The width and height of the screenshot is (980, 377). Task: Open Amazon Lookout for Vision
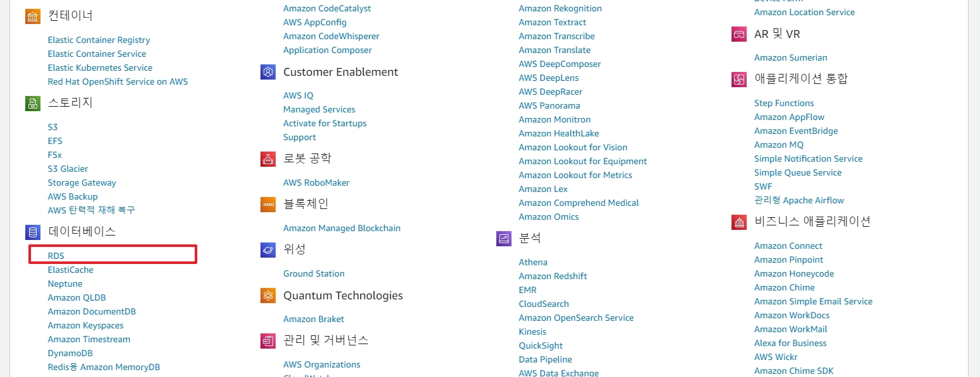573,147
